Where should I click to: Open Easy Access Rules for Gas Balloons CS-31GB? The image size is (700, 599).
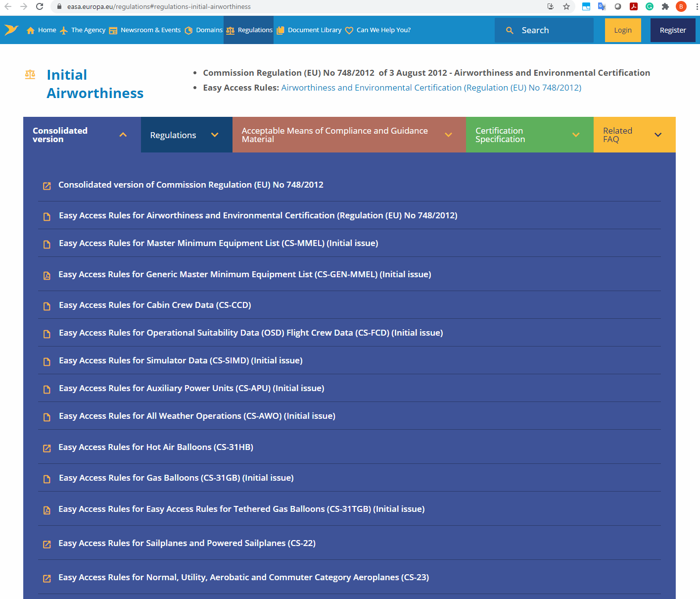tap(176, 478)
